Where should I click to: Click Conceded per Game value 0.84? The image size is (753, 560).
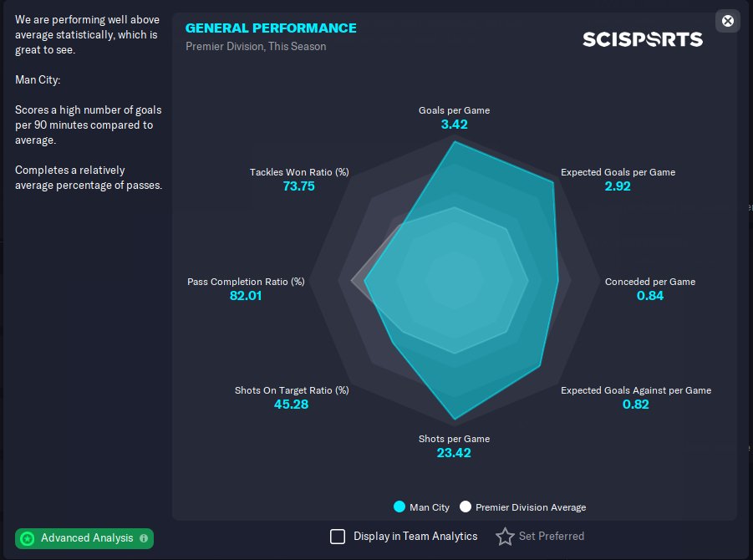649,296
